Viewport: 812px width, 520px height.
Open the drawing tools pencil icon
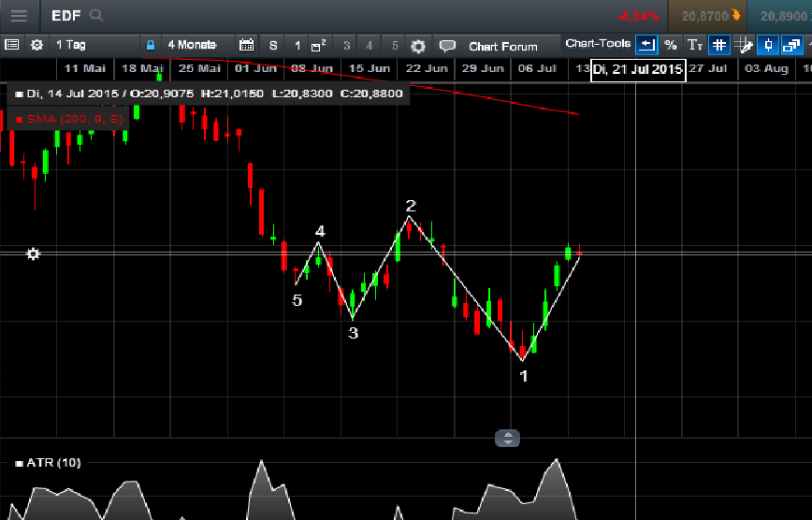tap(744, 45)
